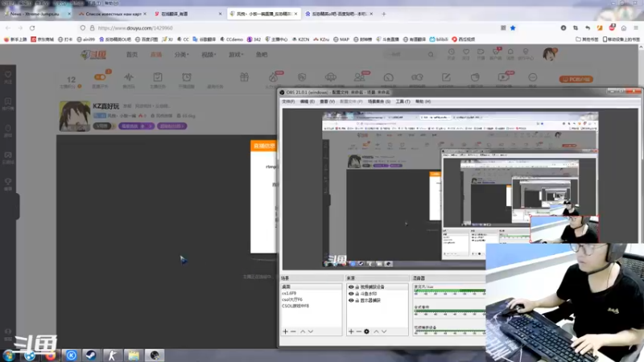
Task: Reload the page in the browser
Action: [x=32, y=28]
